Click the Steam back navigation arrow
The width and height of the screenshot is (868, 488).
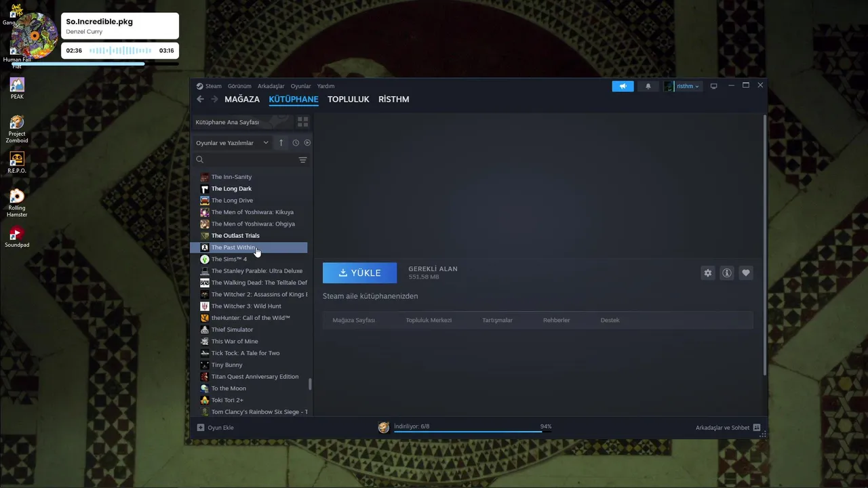pos(200,99)
